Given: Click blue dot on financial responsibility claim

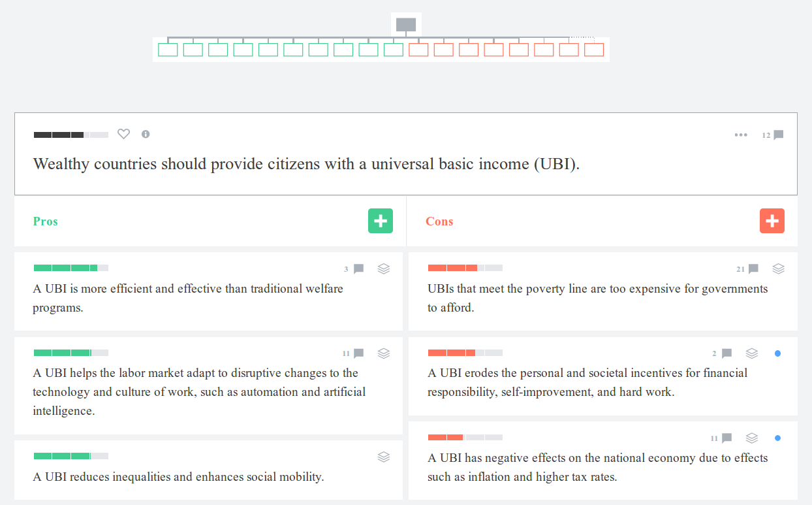Looking at the screenshot, I should [777, 353].
